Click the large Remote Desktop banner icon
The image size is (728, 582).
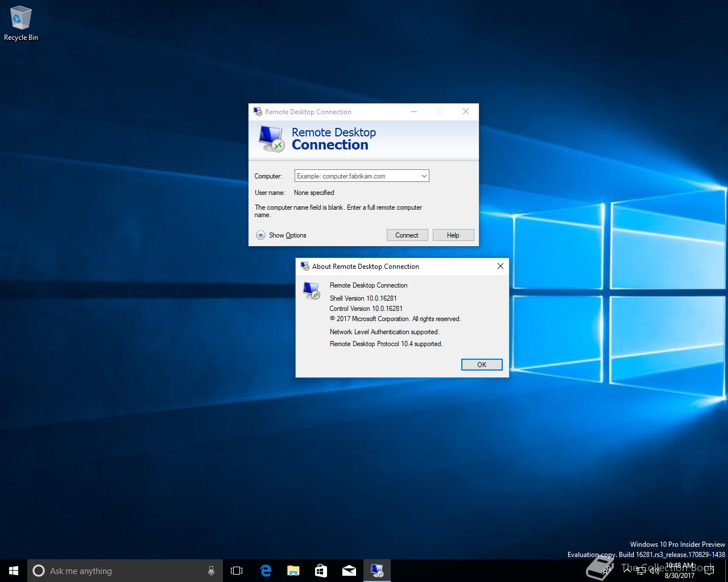coord(271,138)
